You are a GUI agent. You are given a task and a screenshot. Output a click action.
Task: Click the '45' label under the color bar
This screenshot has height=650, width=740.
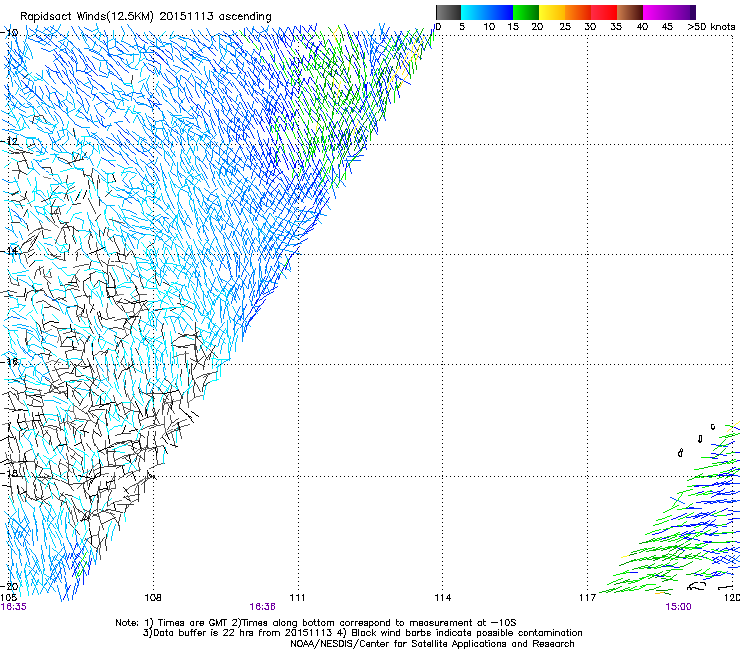pyautogui.click(x=667, y=27)
